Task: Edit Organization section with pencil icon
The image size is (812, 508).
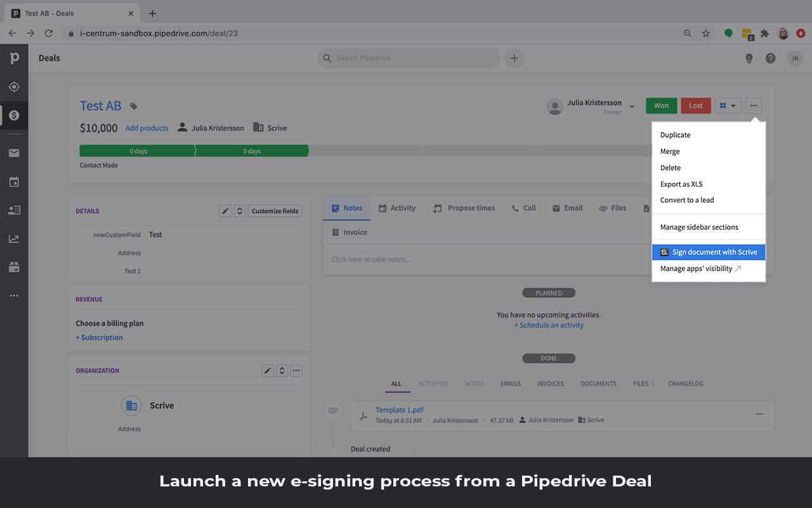Action: coord(268,371)
